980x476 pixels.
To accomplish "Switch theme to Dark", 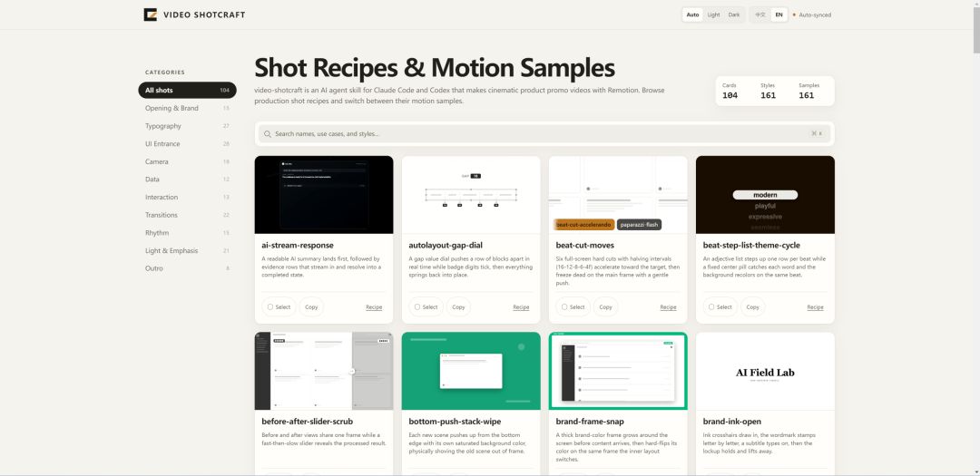I will pos(734,15).
